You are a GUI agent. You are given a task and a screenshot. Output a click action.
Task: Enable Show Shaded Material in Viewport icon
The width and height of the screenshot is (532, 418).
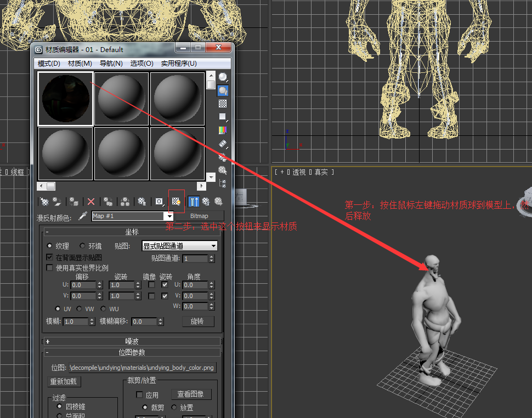(x=176, y=201)
